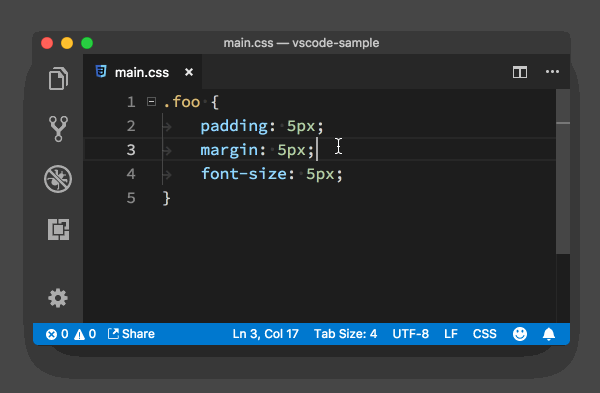The height and width of the screenshot is (393, 600).
Task: Click the Share status bar button
Action: tap(131, 334)
